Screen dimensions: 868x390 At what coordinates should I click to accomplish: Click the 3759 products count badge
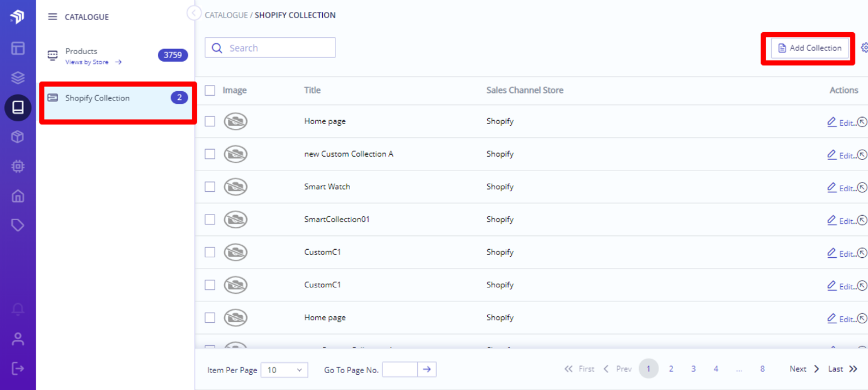[172, 55]
